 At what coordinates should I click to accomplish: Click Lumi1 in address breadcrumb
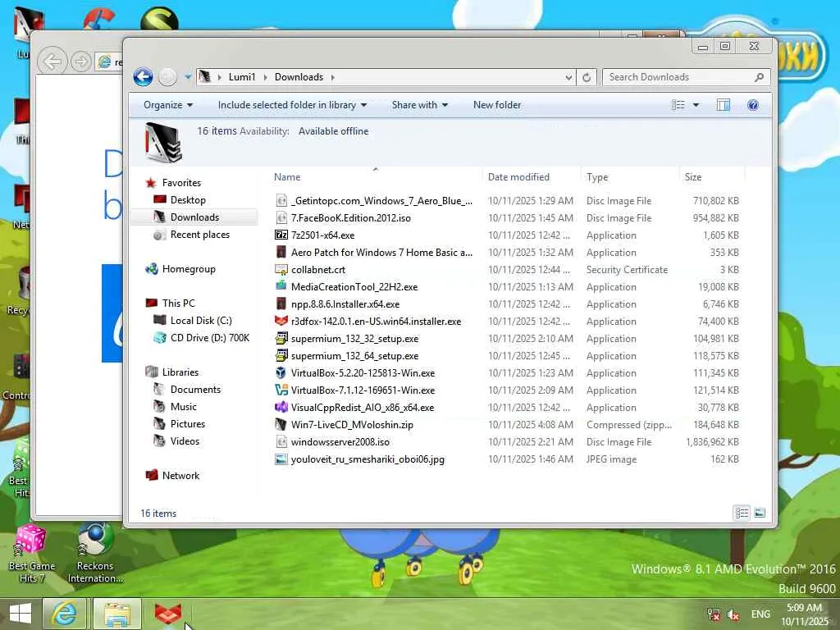coord(242,77)
